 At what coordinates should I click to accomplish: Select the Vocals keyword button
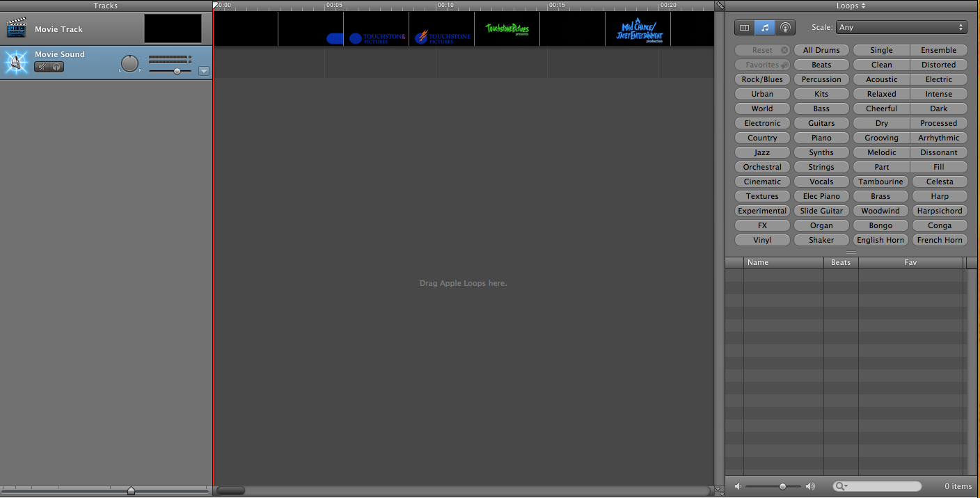pos(821,182)
